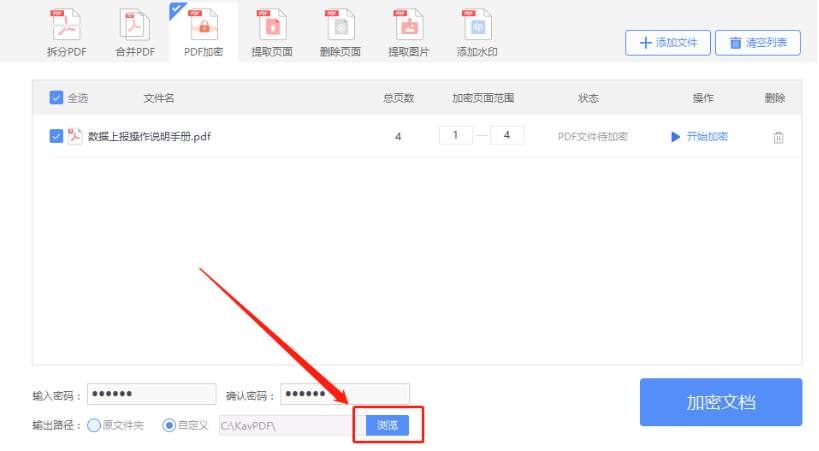Screen dimensions: 819x451
Task: Click the 清空列表 clear list button
Action: [757, 43]
